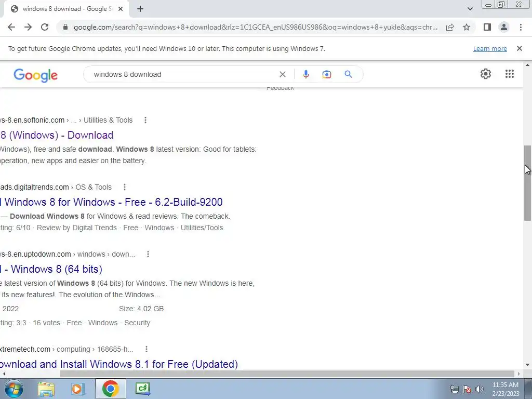Open the digitaltrends result options menu

coord(125,187)
